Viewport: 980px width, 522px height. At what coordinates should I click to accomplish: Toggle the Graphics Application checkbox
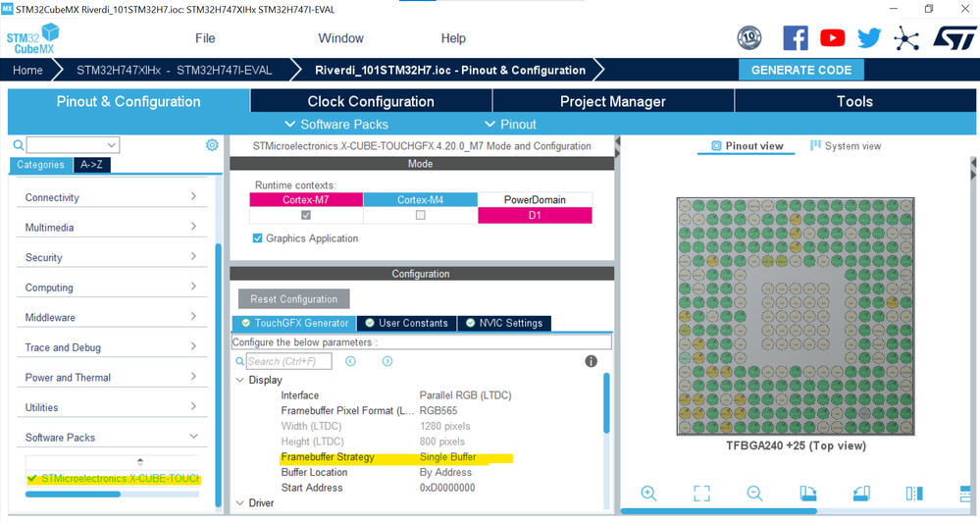pyautogui.click(x=257, y=238)
